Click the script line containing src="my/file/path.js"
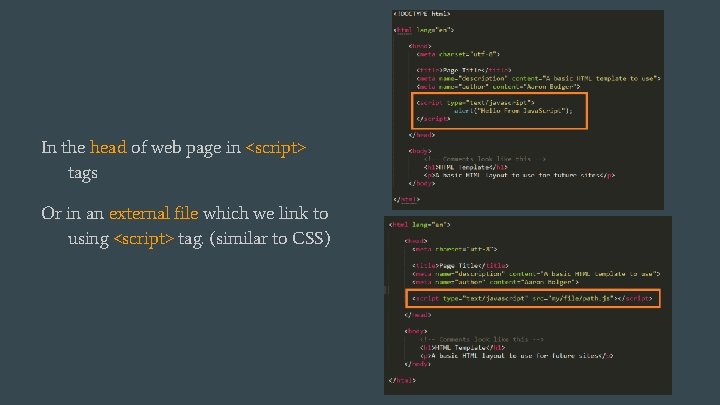The image size is (720, 405). 532,298
